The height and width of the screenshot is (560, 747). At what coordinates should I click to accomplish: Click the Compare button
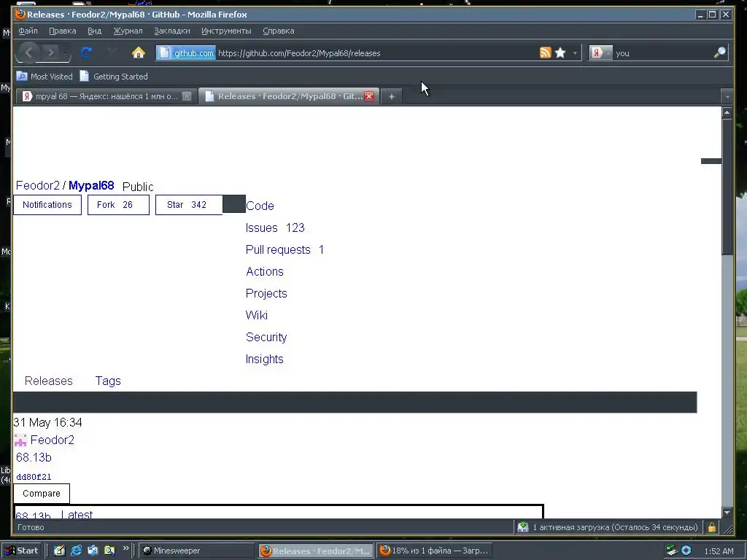pos(42,494)
